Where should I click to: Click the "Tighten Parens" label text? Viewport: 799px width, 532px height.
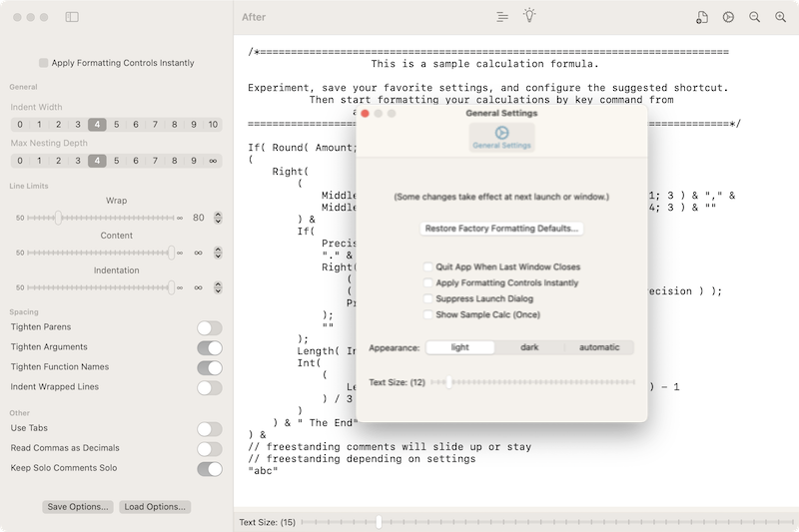41,326
